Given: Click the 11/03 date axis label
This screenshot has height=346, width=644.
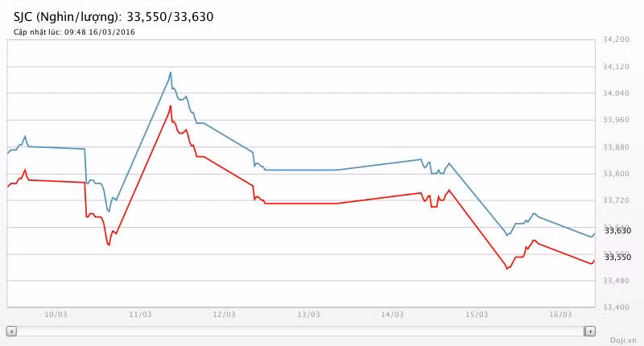Looking at the screenshot, I should click(140, 315).
